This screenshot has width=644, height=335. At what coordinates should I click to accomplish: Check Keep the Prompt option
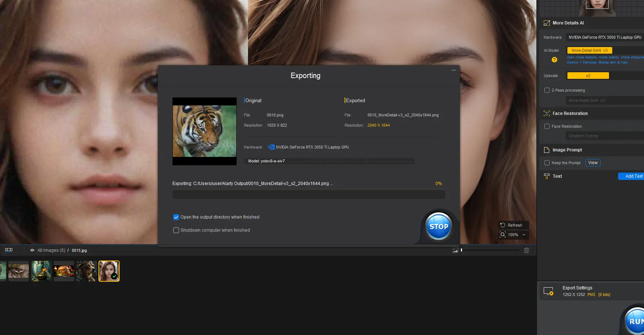(x=547, y=163)
